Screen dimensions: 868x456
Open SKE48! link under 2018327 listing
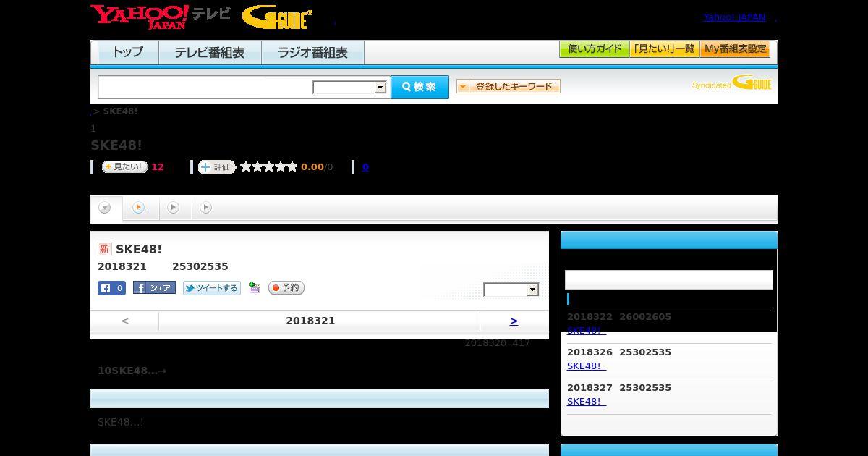pyautogui.click(x=587, y=402)
